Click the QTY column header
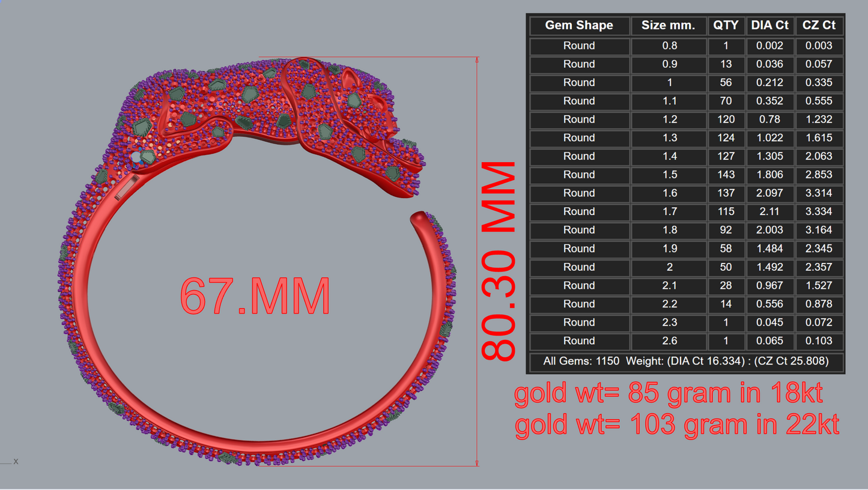 726,25
